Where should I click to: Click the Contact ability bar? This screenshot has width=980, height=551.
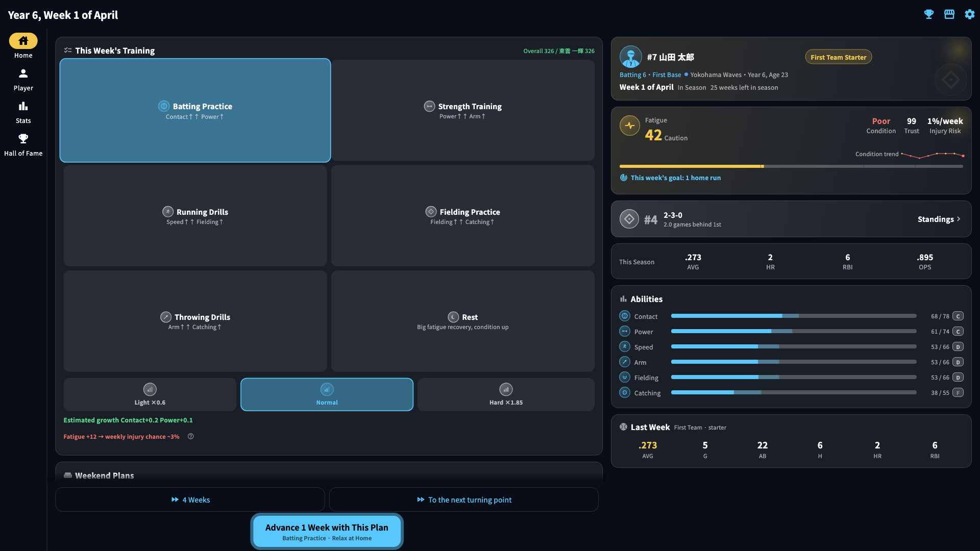pyautogui.click(x=794, y=316)
